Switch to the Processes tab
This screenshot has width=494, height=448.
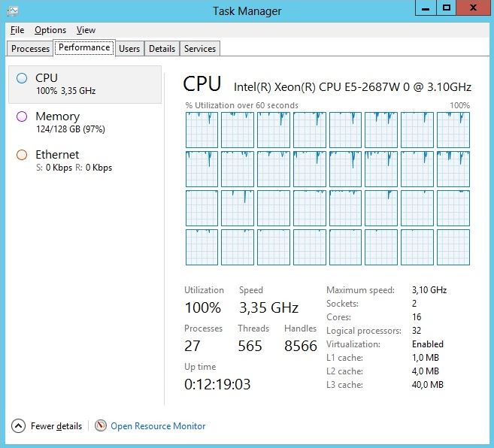pyautogui.click(x=30, y=49)
